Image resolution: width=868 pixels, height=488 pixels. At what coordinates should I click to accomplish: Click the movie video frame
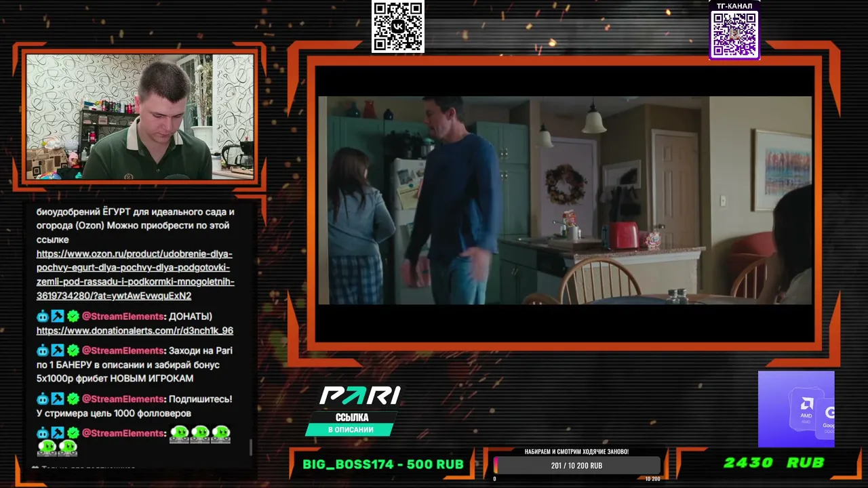click(565, 200)
